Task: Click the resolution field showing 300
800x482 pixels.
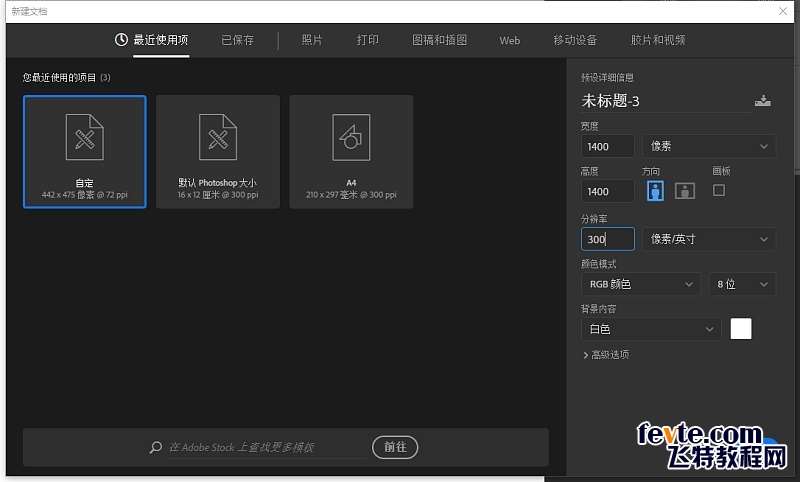Action: (x=608, y=239)
